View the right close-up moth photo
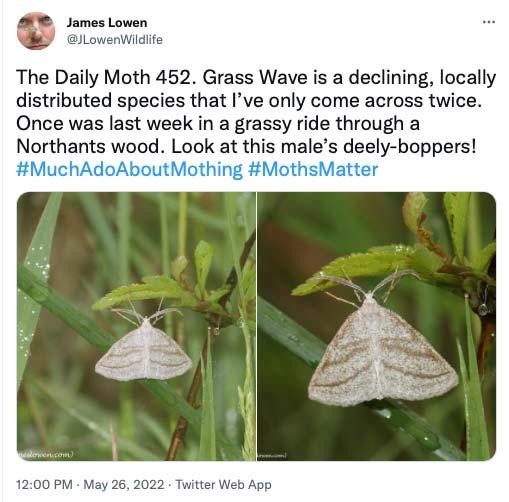The width and height of the screenshot is (509, 502). tap(377, 326)
